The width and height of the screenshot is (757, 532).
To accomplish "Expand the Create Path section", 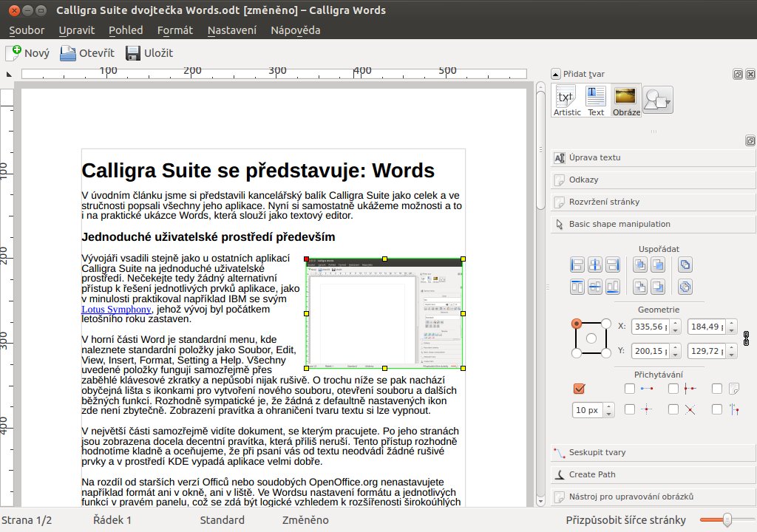I will (653, 474).
